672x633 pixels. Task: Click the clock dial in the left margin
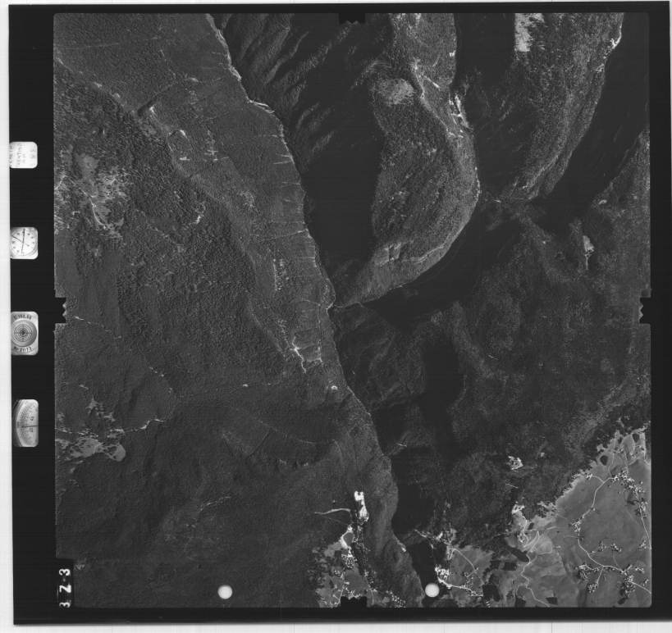click(x=24, y=242)
